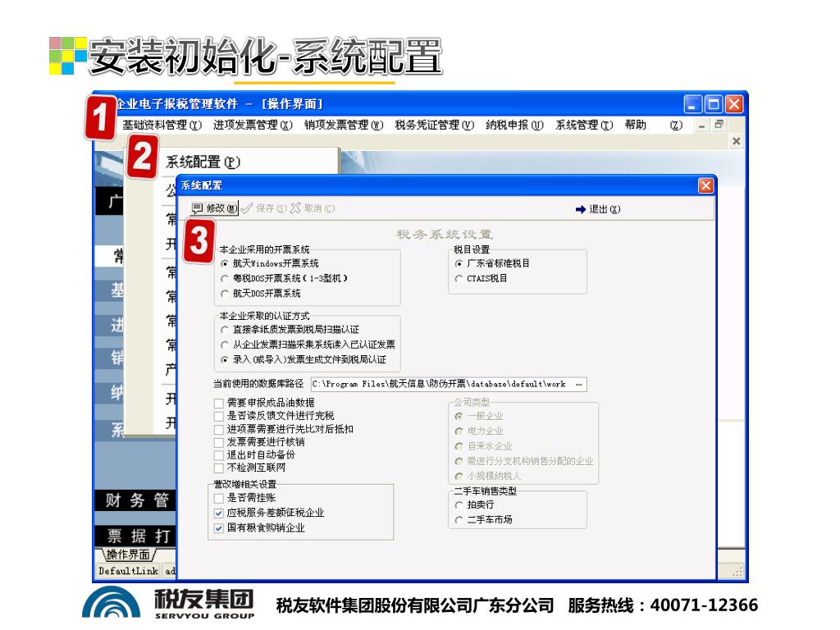Open the 财务管 sidebar section

click(137, 500)
